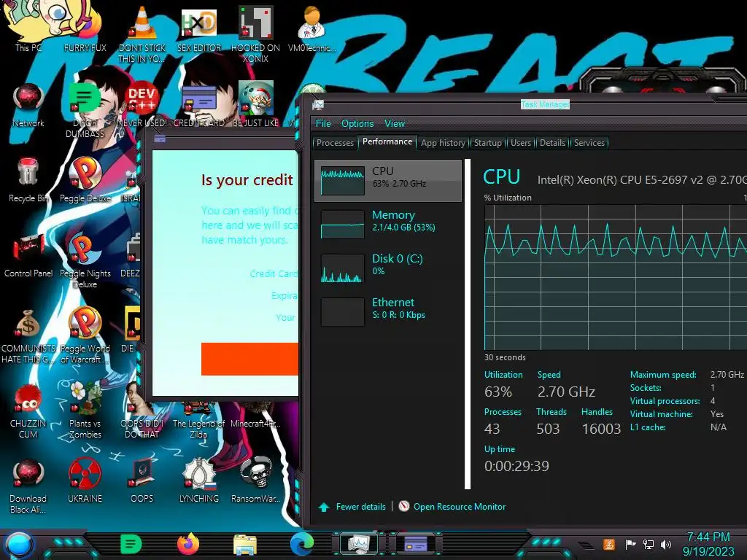Open the red Chuzzle desktop icon

(28, 411)
